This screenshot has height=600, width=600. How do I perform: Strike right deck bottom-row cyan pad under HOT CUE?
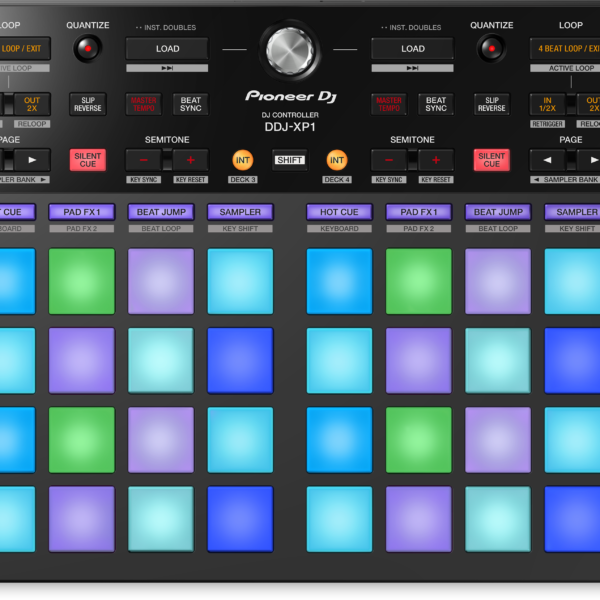pyautogui.click(x=339, y=519)
